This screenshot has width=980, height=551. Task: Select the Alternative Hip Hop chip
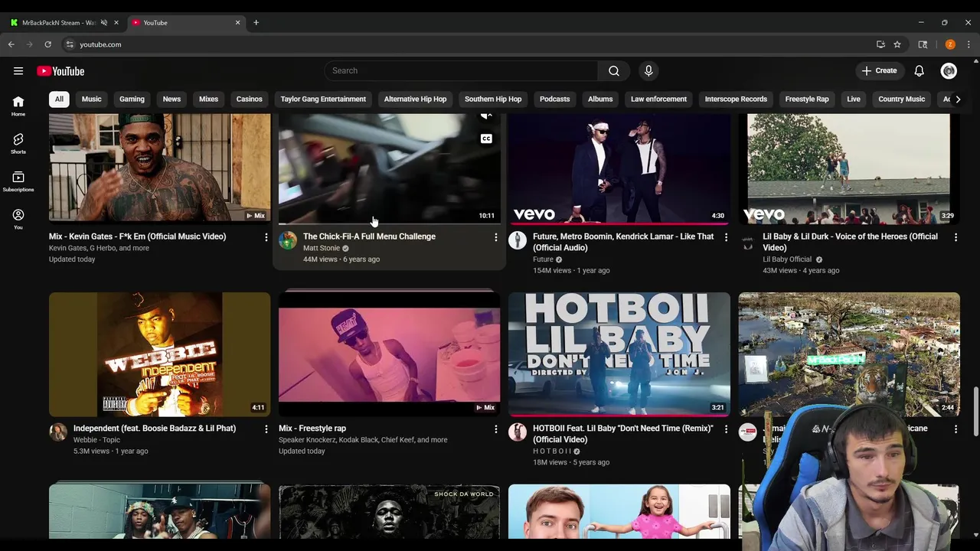pos(415,99)
